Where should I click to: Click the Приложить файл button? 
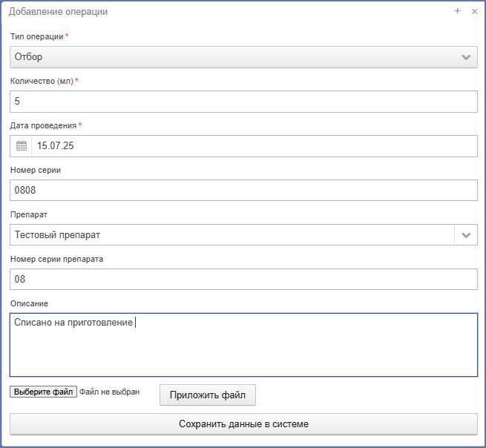pos(208,395)
